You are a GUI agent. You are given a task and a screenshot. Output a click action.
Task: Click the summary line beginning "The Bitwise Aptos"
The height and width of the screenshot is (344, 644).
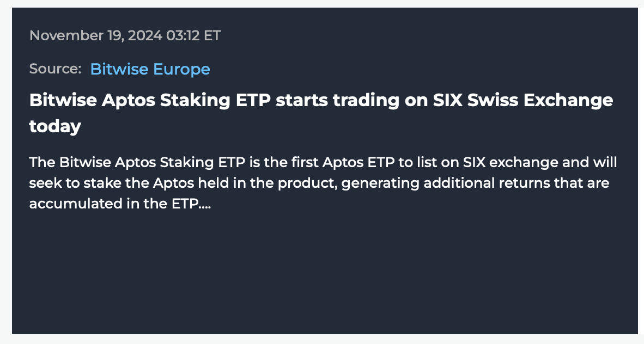click(x=323, y=162)
